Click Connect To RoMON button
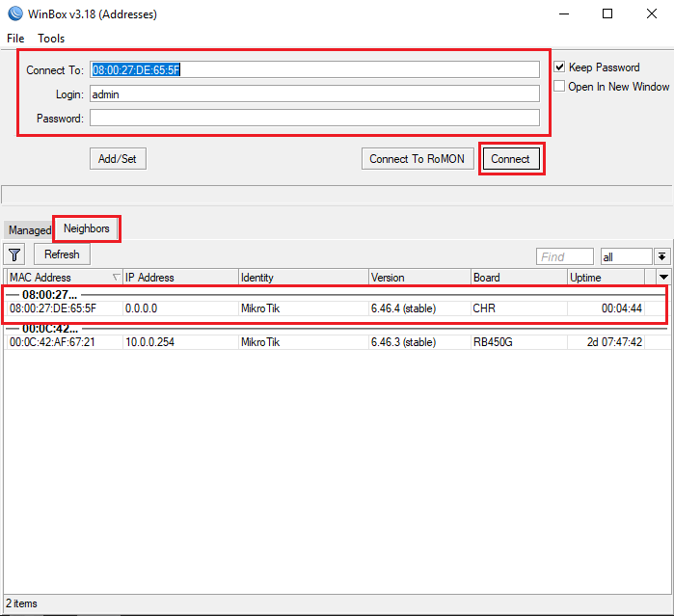 click(417, 159)
